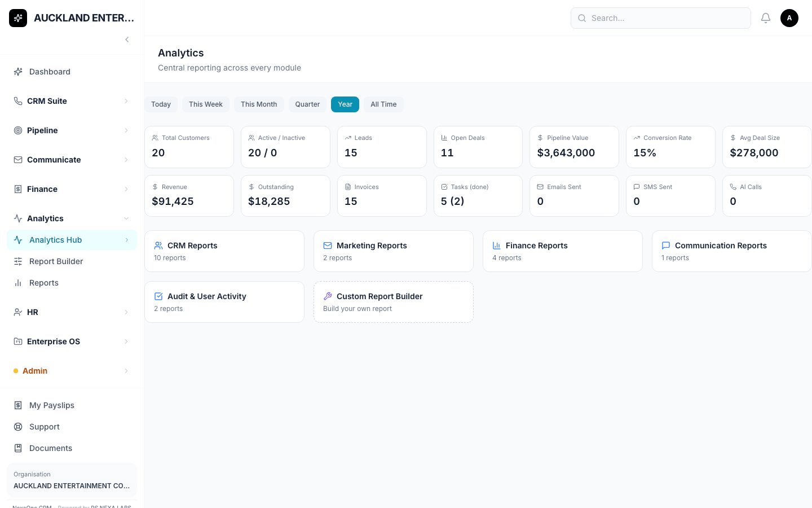
Task: Click the Pipeline target icon
Action: tap(18, 130)
